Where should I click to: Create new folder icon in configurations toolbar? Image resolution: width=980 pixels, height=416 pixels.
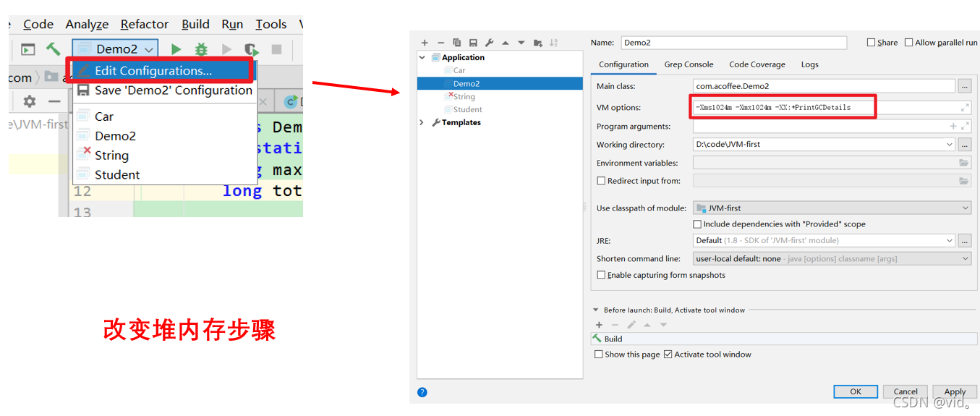click(x=537, y=43)
